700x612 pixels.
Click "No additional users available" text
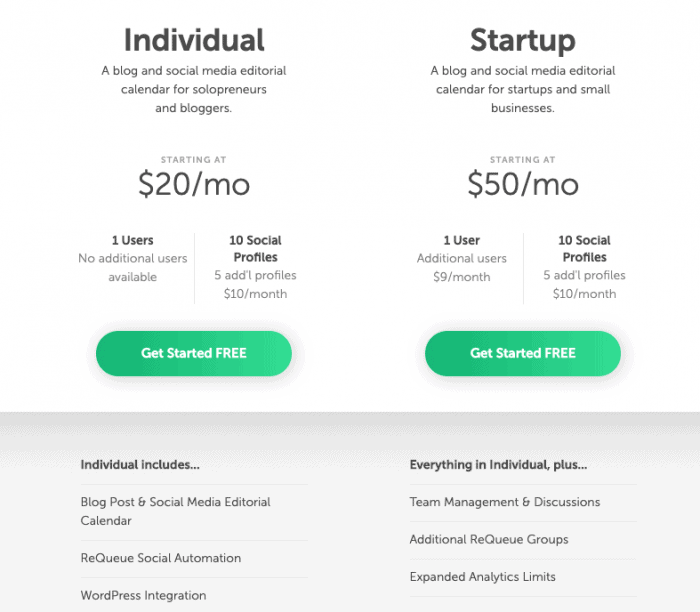coord(132,267)
